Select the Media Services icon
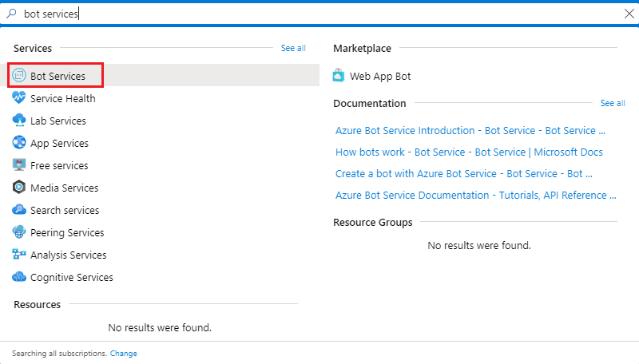Image resolution: width=639 pixels, height=364 pixels. [20, 188]
